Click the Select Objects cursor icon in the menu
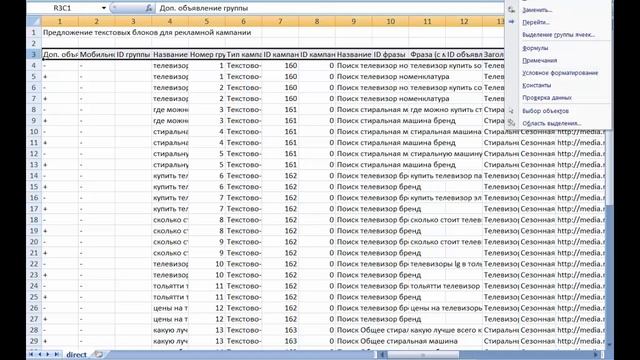 coord(511,111)
